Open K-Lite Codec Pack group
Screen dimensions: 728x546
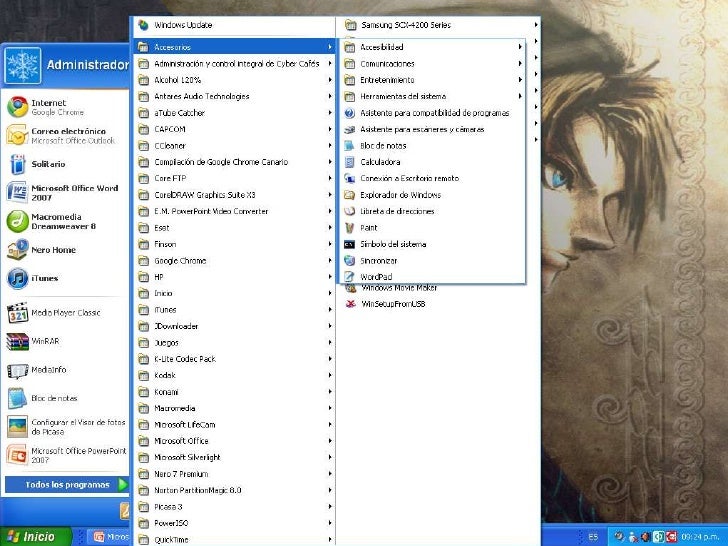(234, 359)
